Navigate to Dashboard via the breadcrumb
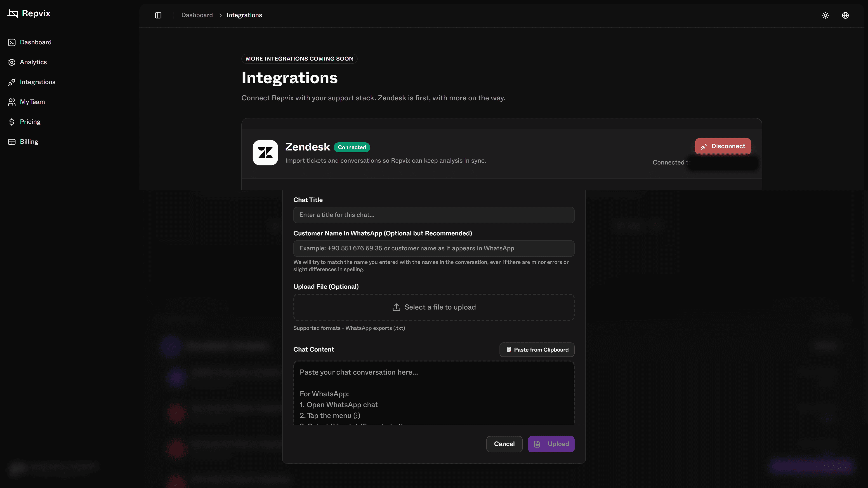The height and width of the screenshot is (488, 868). 197,15
